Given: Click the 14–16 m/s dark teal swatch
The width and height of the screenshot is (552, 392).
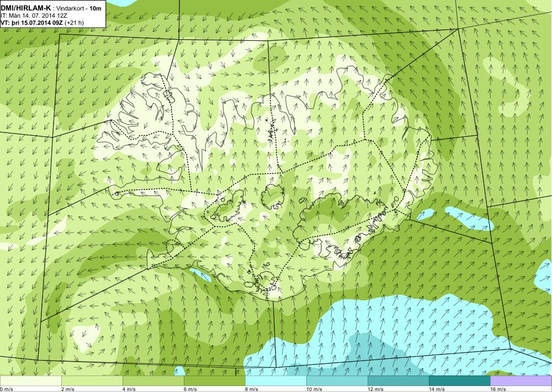Looking at the screenshot, I should tap(459, 381).
